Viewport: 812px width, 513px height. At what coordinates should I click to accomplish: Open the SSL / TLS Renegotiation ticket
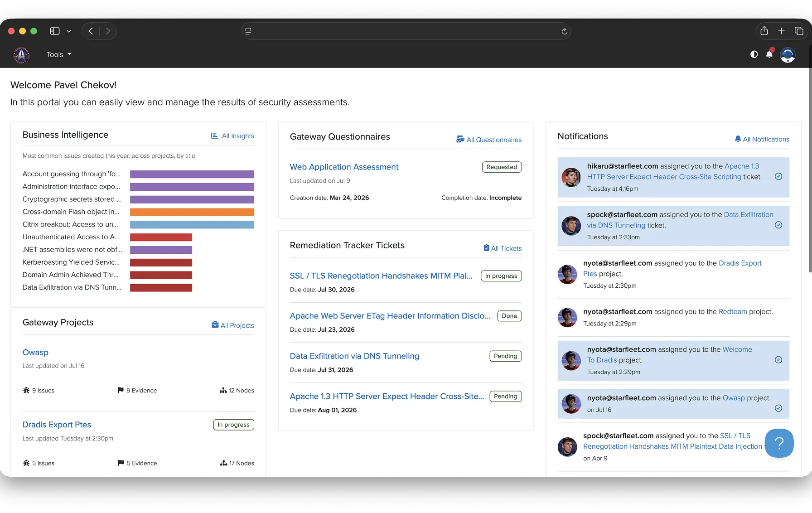click(381, 276)
